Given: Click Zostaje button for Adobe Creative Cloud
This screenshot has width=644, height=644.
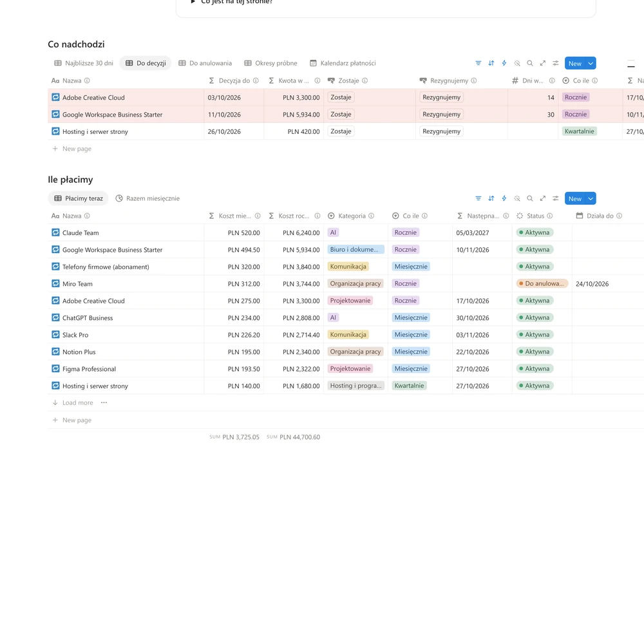Looking at the screenshot, I should (341, 97).
